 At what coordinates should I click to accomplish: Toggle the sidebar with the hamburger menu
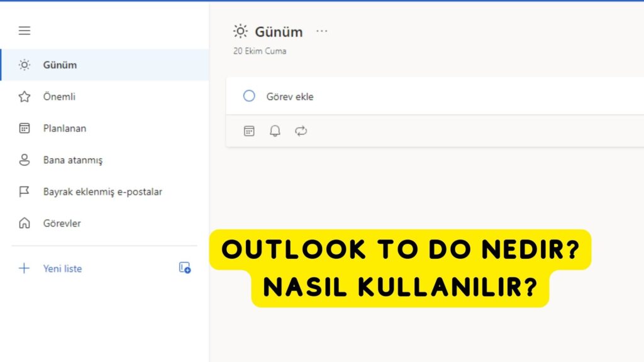coord(24,30)
